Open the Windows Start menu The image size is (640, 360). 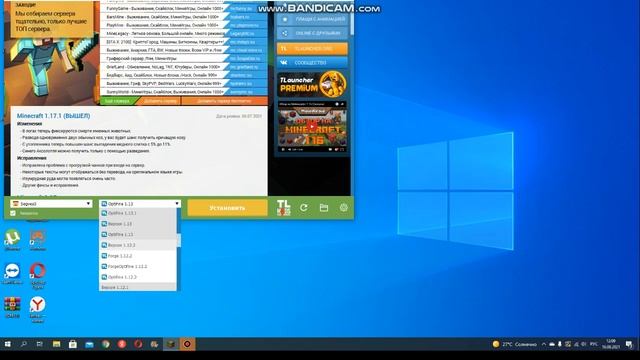(x=7, y=344)
